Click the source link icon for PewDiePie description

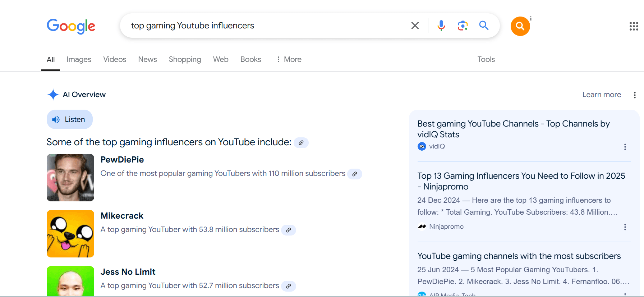(355, 174)
